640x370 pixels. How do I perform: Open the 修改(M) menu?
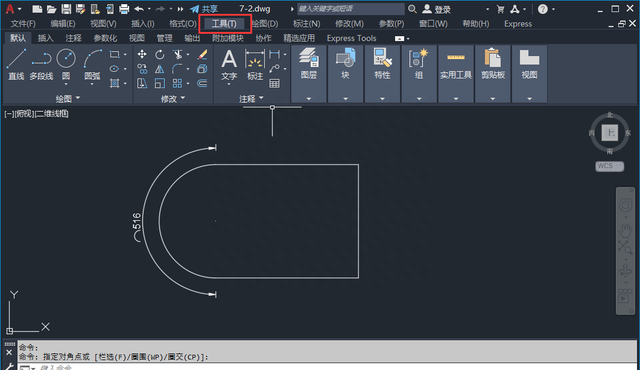349,24
